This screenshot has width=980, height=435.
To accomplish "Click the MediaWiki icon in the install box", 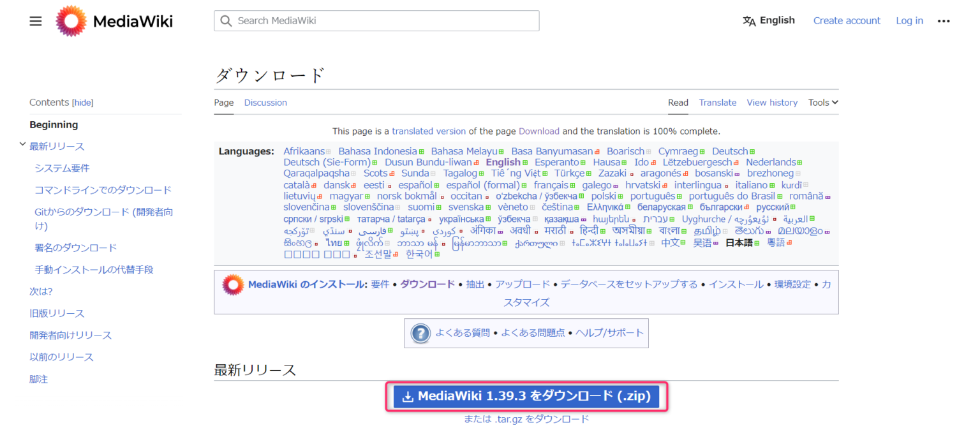I will point(232,284).
